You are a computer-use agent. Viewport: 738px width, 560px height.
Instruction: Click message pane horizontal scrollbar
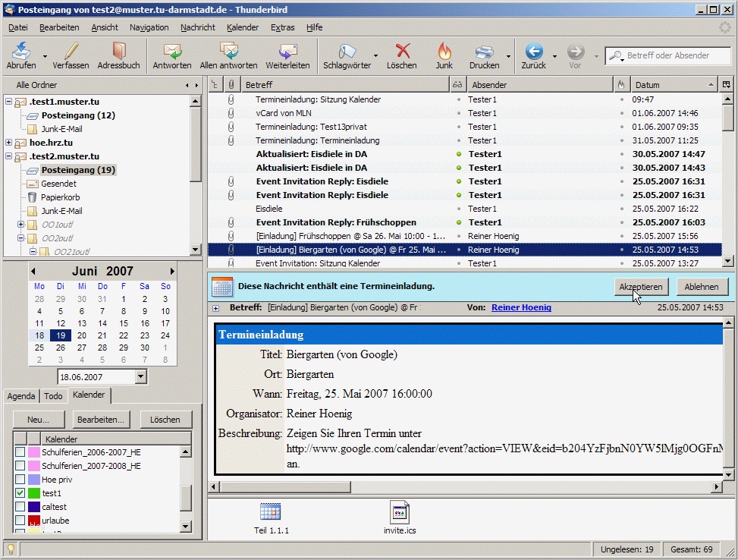(466, 486)
